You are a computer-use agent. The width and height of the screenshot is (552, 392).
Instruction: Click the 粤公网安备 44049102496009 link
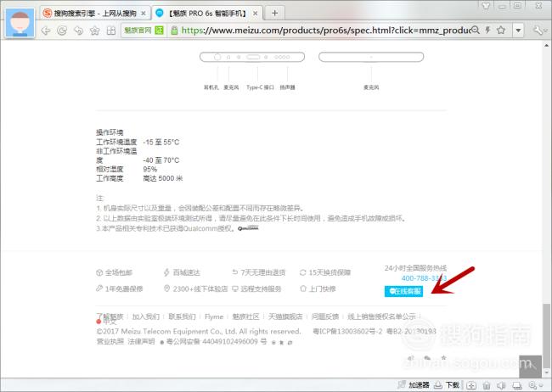click(x=217, y=342)
